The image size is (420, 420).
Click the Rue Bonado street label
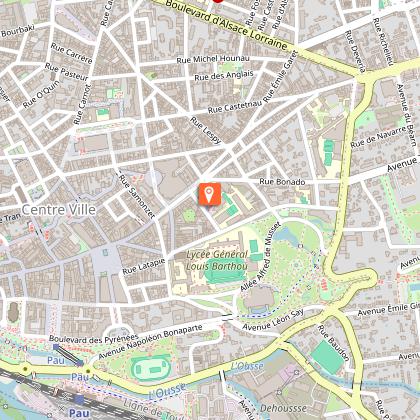282,182
